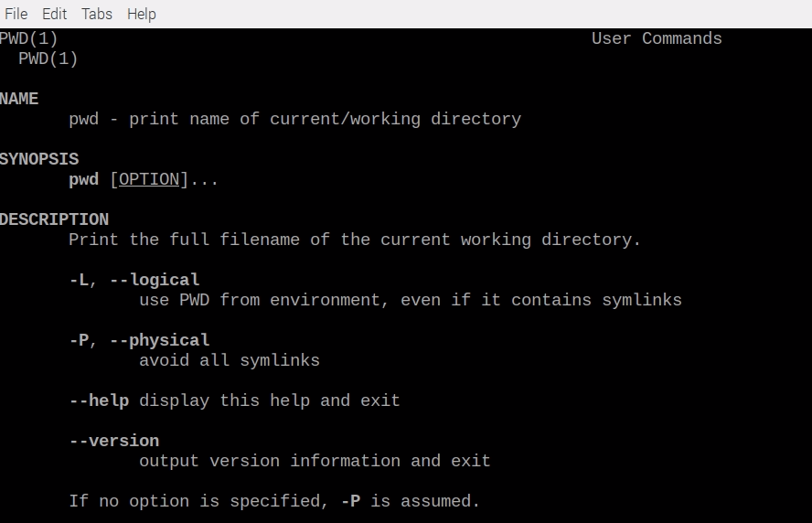
Task: Click 'use PWD from environment' line
Action: point(411,300)
